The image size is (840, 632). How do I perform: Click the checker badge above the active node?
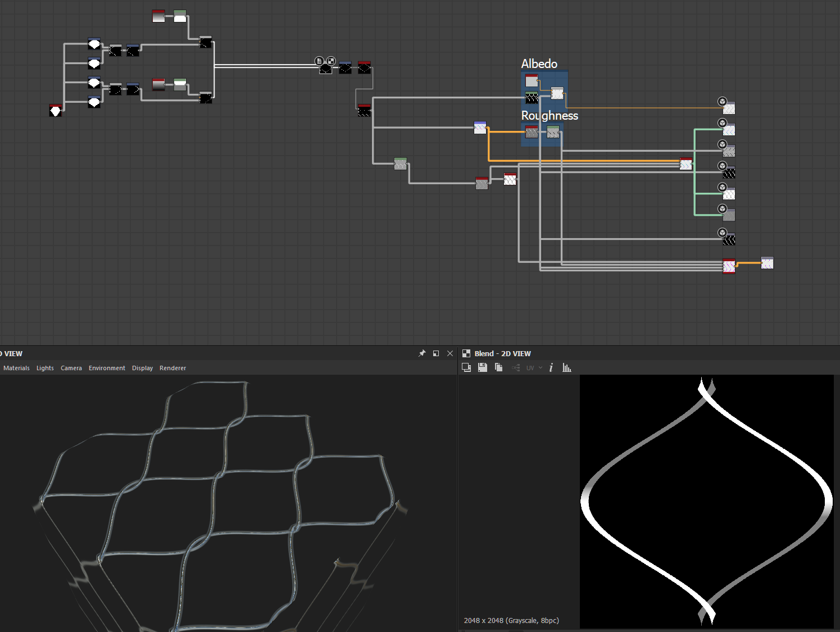331,61
